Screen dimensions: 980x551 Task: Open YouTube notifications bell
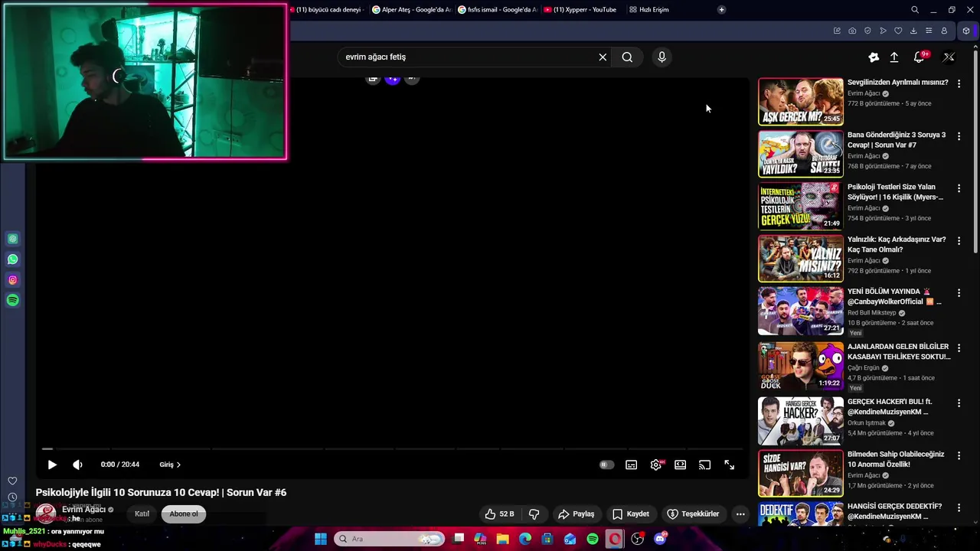[919, 57]
